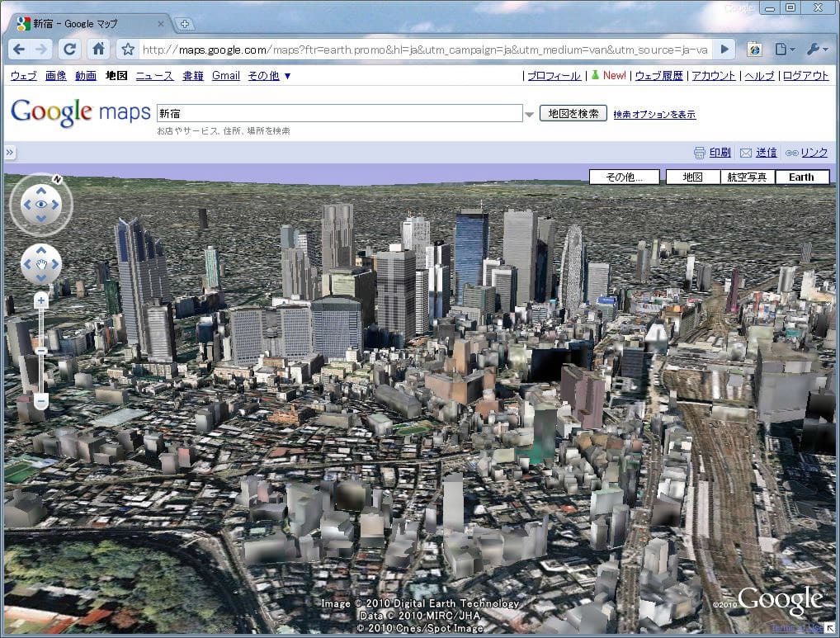Switch map view to 地図 mode
This screenshot has height=638, width=840.
point(691,177)
